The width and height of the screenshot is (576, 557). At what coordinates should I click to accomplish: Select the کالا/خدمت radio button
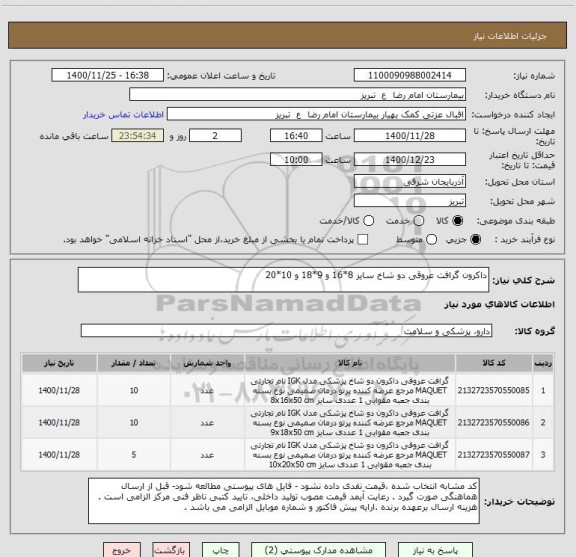(x=368, y=221)
